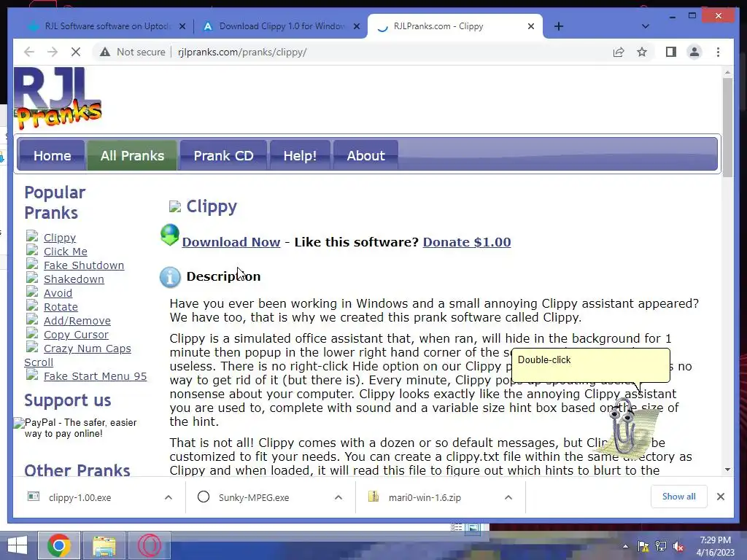Click the broken image icon beside Clippy heading
The width and height of the screenshot is (747, 560).
tap(175, 206)
